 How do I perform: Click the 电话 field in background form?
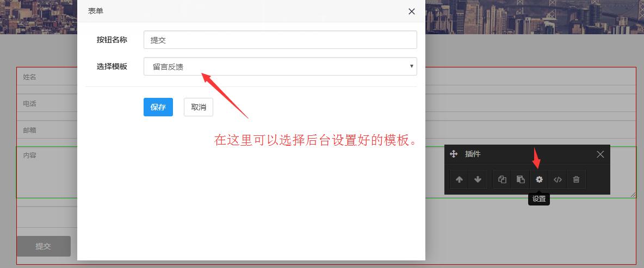click(46, 103)
